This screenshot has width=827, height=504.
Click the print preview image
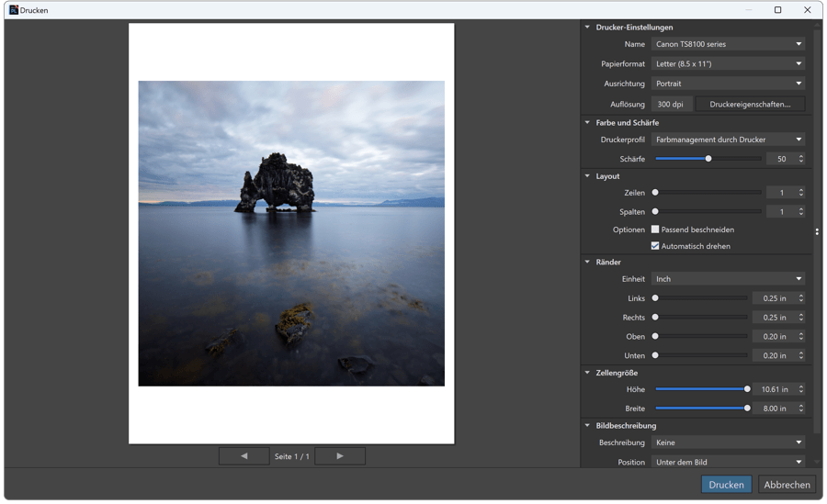pos(291,233)
